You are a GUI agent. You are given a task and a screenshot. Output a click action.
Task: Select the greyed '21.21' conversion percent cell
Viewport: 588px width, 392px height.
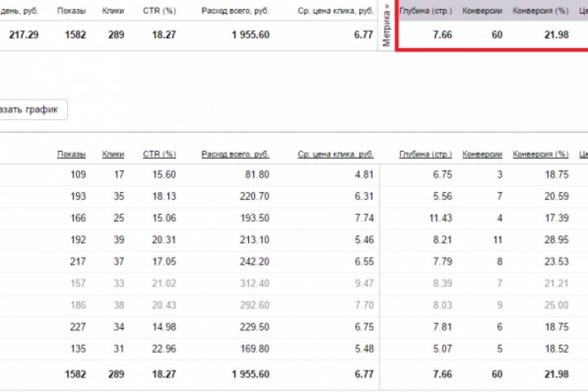click(x=556, y=283)
